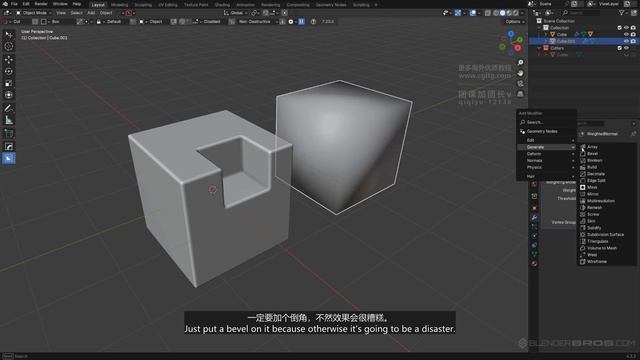Select material preview viewport shading

(x=509, y=13)
